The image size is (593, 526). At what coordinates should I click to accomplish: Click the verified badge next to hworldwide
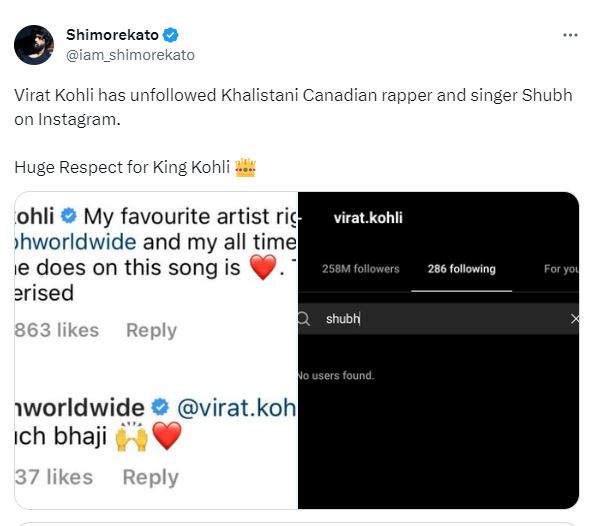(x=160, y=407)
